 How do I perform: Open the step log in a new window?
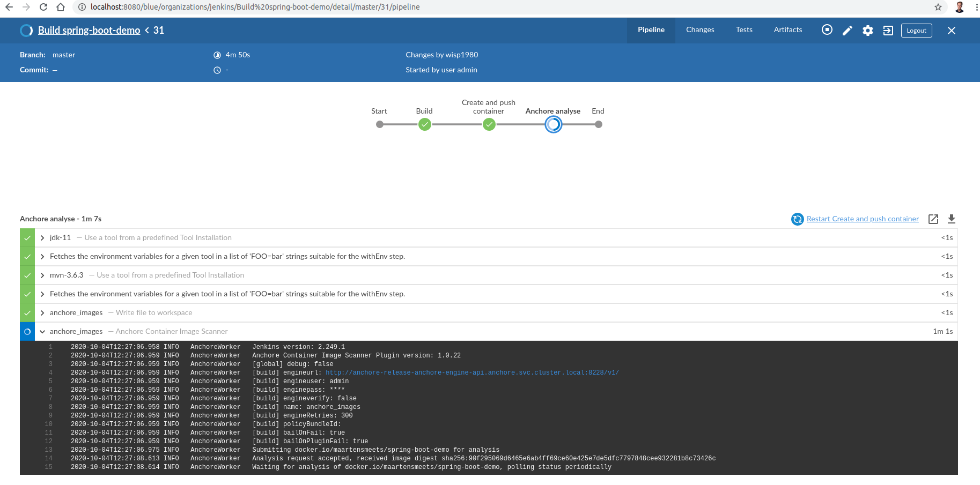click(x=933, y=219)
